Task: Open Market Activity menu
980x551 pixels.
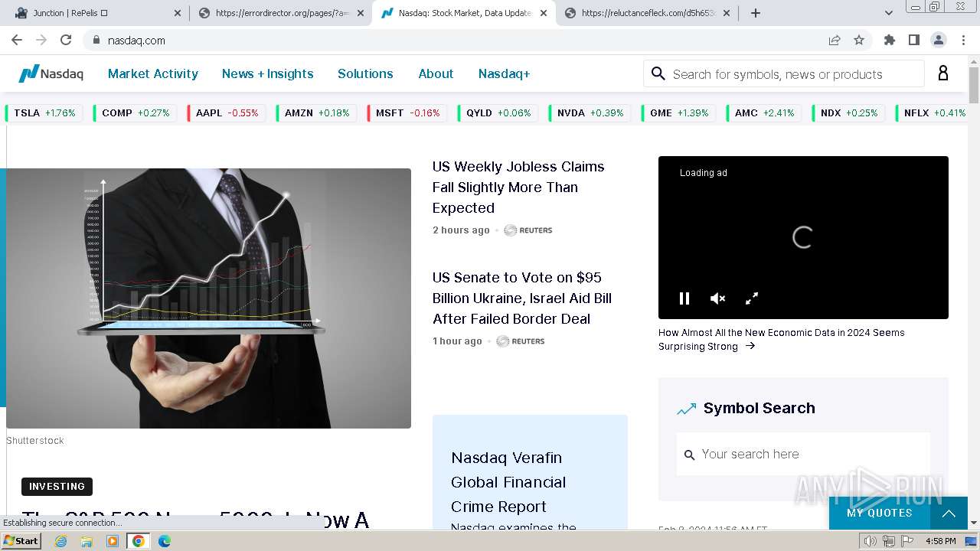Action: click(x=153, y=73)
